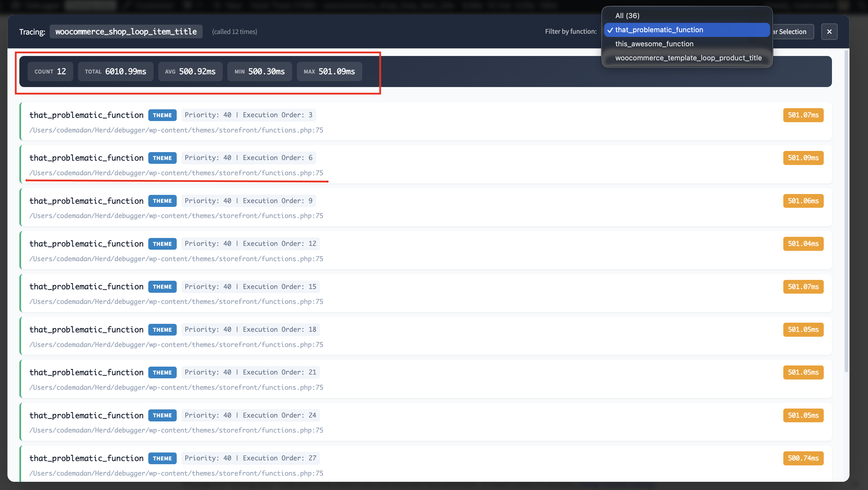Click the THEME badge in Execution Order 3 row
The image size is (868, 490).
[162, 115]
